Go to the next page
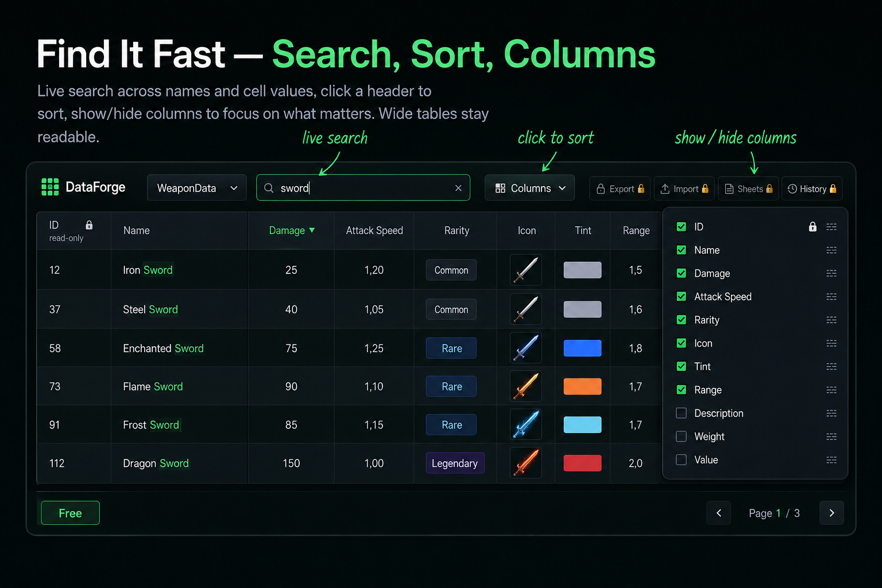The image size is (882, 588). [x=831, y=513]
